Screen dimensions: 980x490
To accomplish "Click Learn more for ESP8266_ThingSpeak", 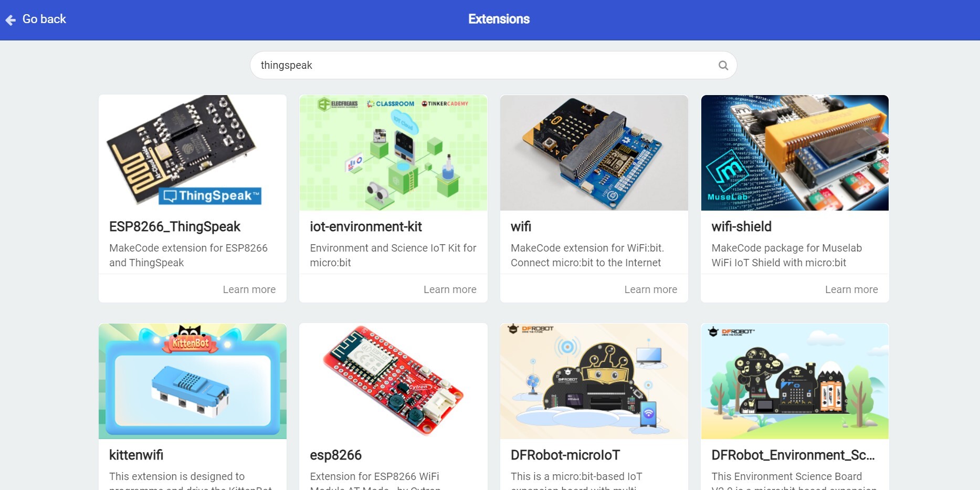I will 249,289.
